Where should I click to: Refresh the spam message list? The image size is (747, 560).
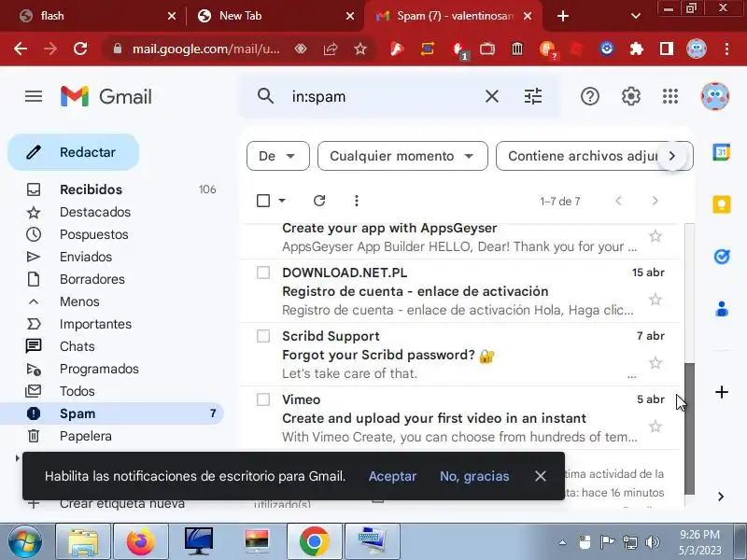point(319,201)
